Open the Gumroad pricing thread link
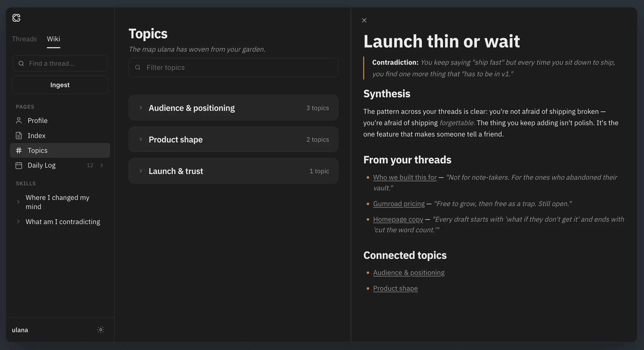644x350 pixels. point(399,204)
